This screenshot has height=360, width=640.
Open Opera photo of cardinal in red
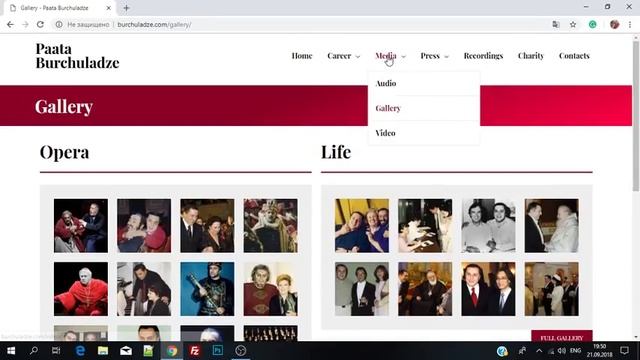tap(81, 289)
